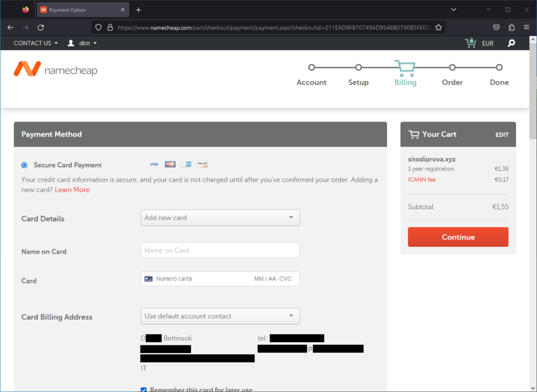Show site security padlock info
The height and width of the screenshot is (392, 537).
110,27
